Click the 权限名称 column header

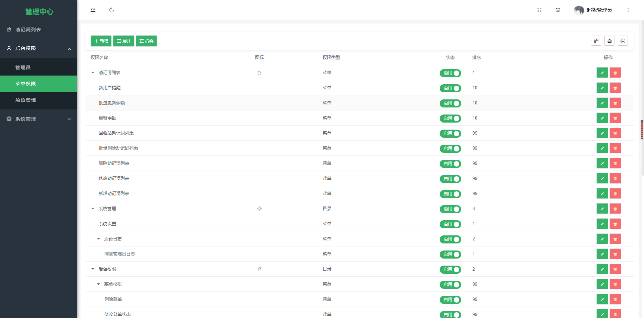99,57
